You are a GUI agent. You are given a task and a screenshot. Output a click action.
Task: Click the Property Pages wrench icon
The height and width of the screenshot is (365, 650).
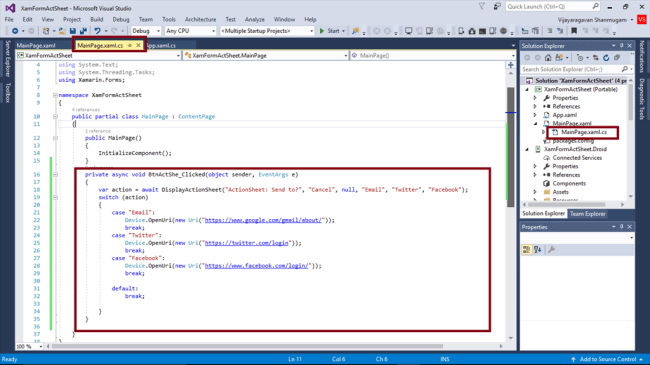coord(551,250)
